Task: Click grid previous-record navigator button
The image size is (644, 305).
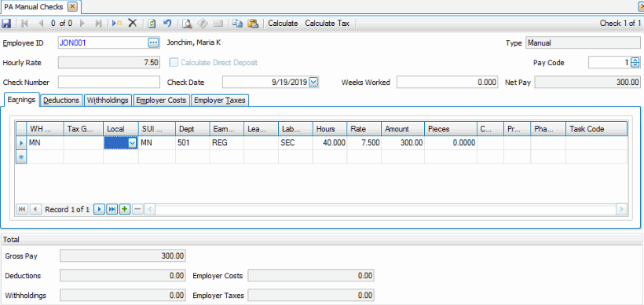Action: click(x=35, y=209)
